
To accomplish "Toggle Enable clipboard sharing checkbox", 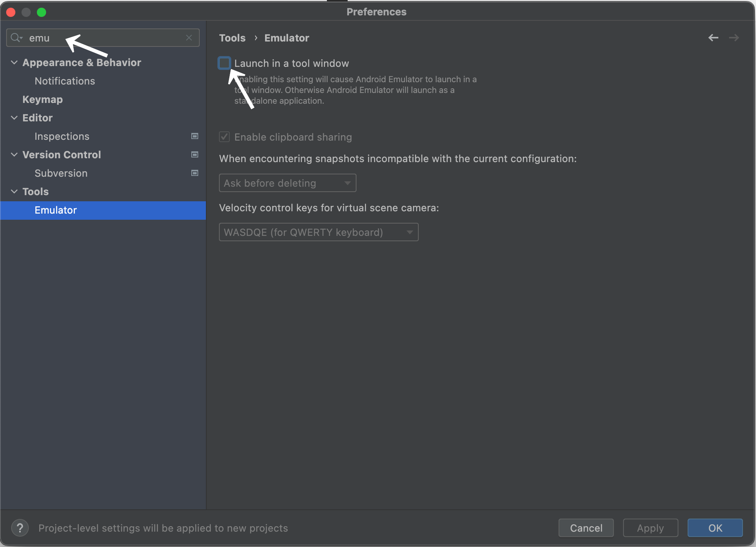I will 224,137.
